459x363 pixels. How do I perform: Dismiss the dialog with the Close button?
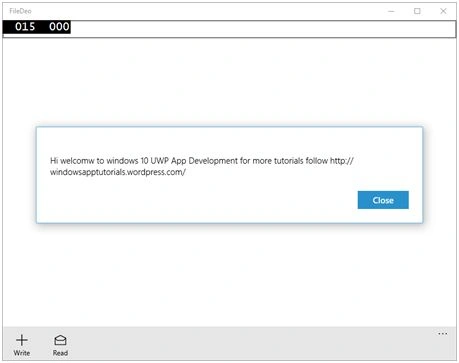[383, 200]
